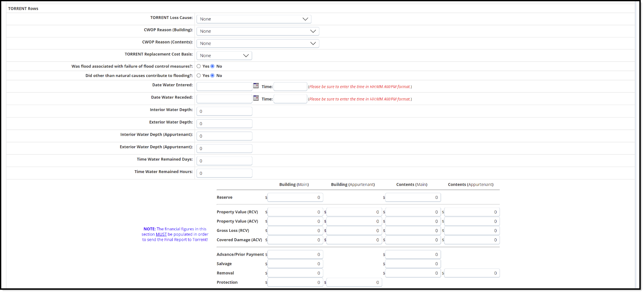Screen dimensions: 644x293
Task: Click the Exterior Water Depth field
Action: [x=224, y=124]
